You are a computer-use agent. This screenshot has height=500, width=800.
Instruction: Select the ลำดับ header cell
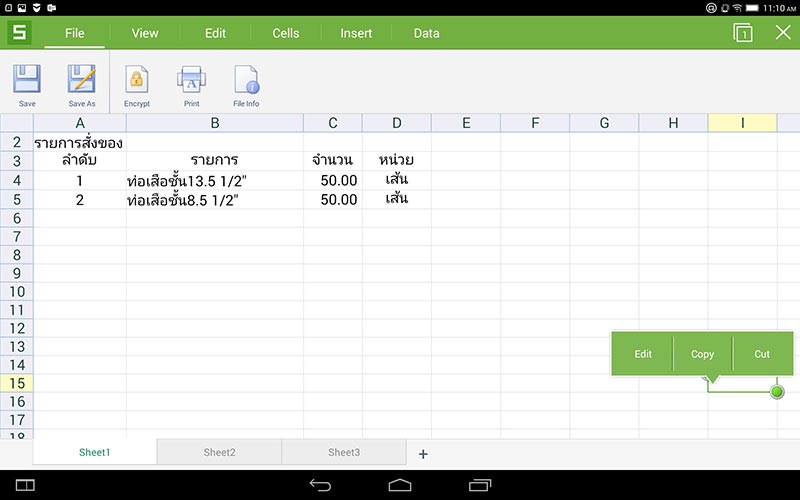[x=80, y=161]
